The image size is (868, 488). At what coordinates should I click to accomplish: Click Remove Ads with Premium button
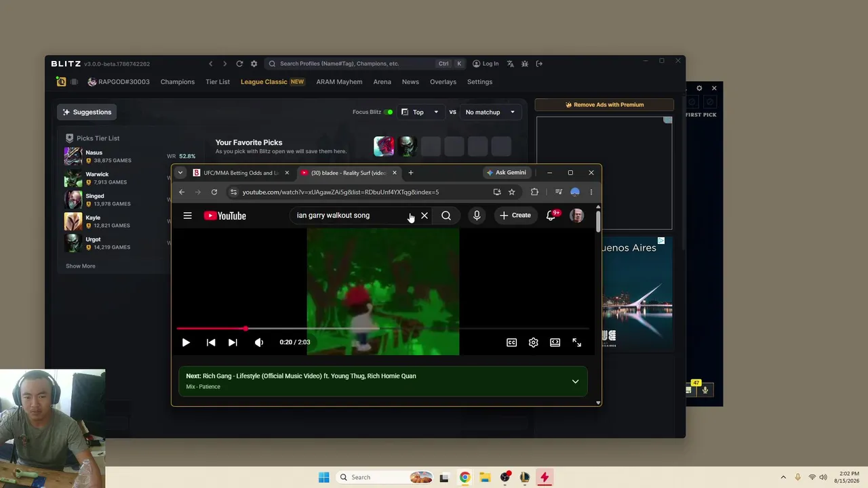point(604,105)
